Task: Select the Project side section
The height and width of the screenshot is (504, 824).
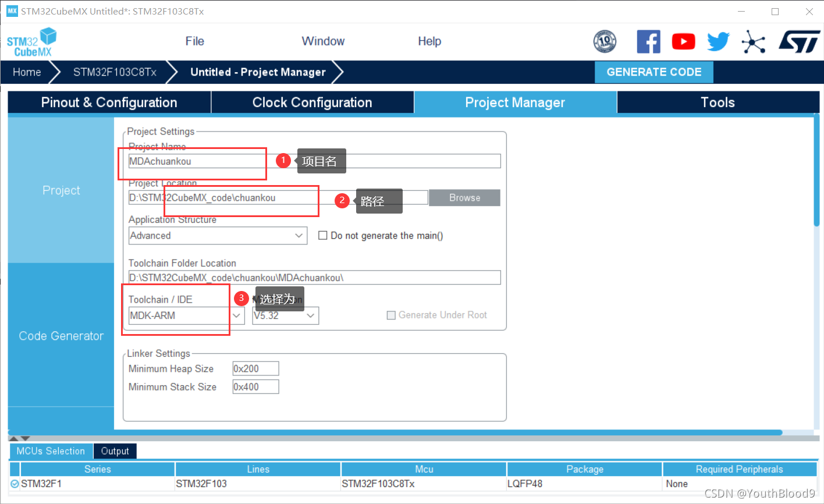Action: (61, 190)
